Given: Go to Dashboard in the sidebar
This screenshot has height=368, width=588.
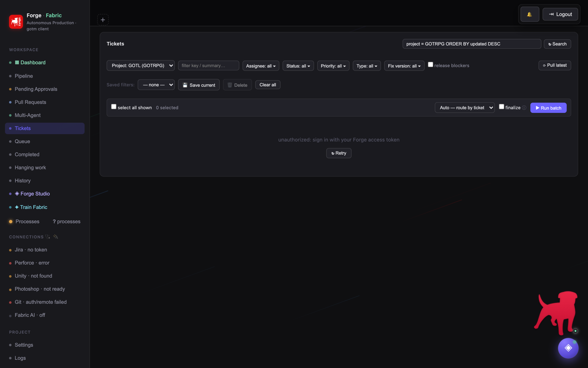Looking at the screenshot, I should [45, 63].
